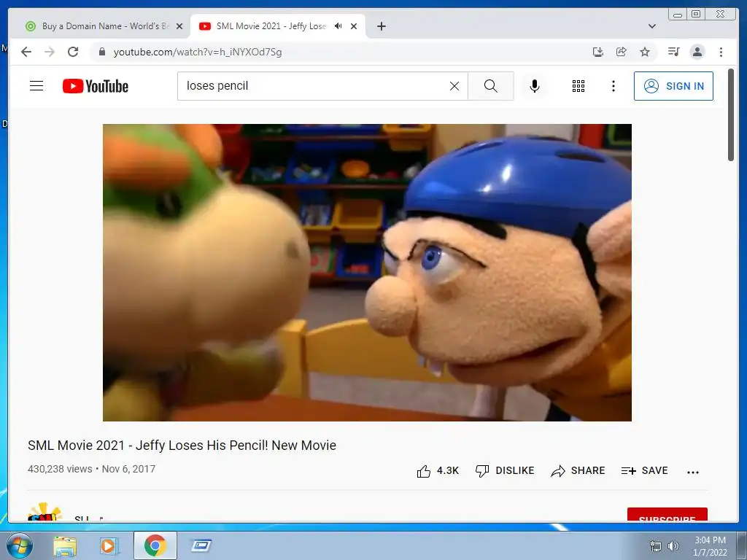Open the blue window taskbar app

coord(201,545)
